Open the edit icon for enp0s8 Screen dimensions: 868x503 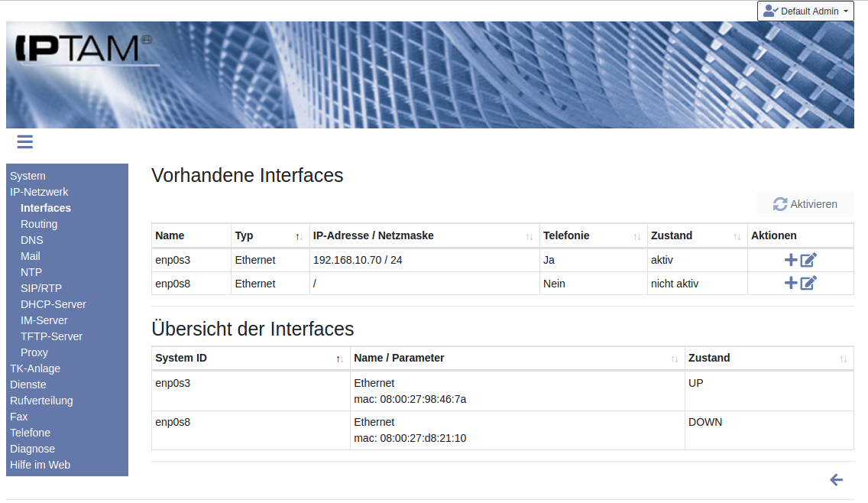[808, 284]
